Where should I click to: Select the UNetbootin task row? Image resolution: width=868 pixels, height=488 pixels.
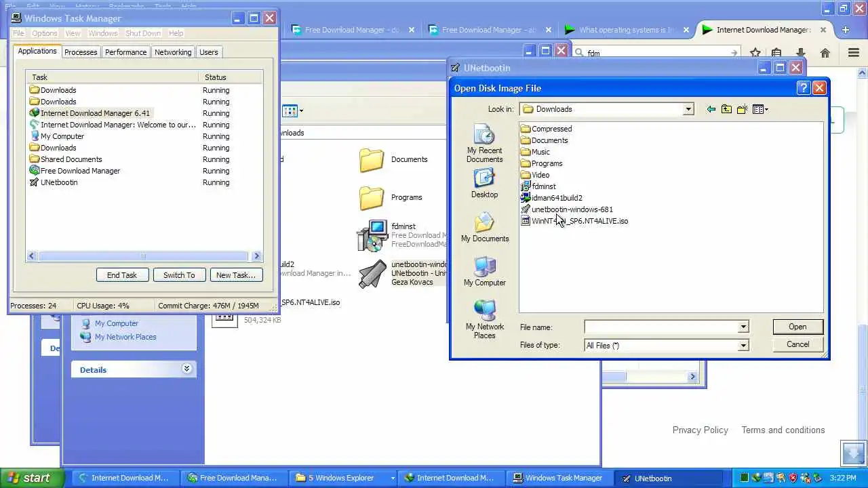(x=144, y=182)
